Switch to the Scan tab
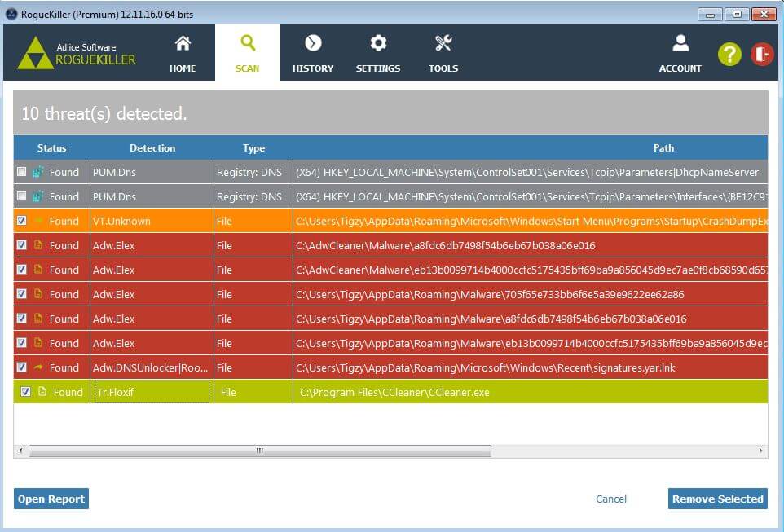Image resolution: width=784 pixels, height=532 pixels. point(247,52)
